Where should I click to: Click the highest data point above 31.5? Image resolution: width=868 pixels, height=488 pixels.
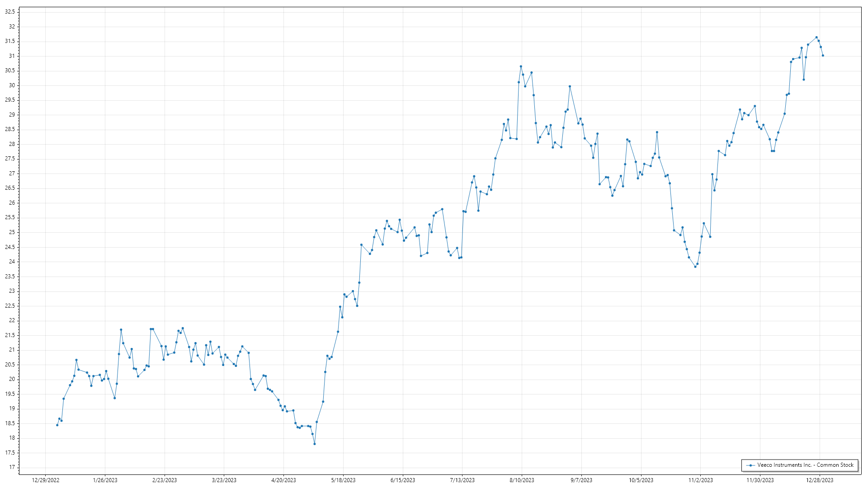click(x=816, y=38)
